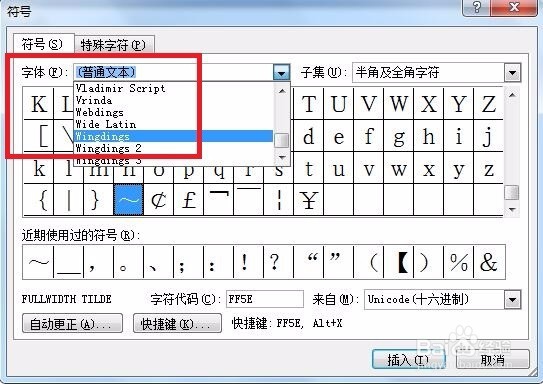Pick recent tilde symbol in 近期使用过的符号
543x384 pixels.
38,262
